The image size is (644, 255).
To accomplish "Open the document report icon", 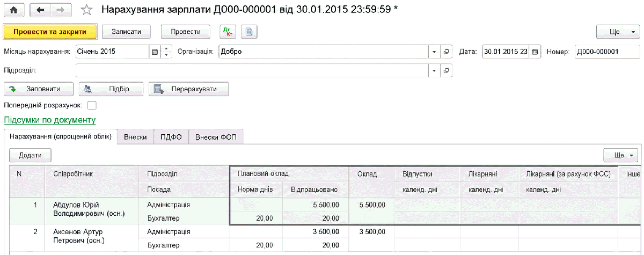I will (x=249, y=32).
